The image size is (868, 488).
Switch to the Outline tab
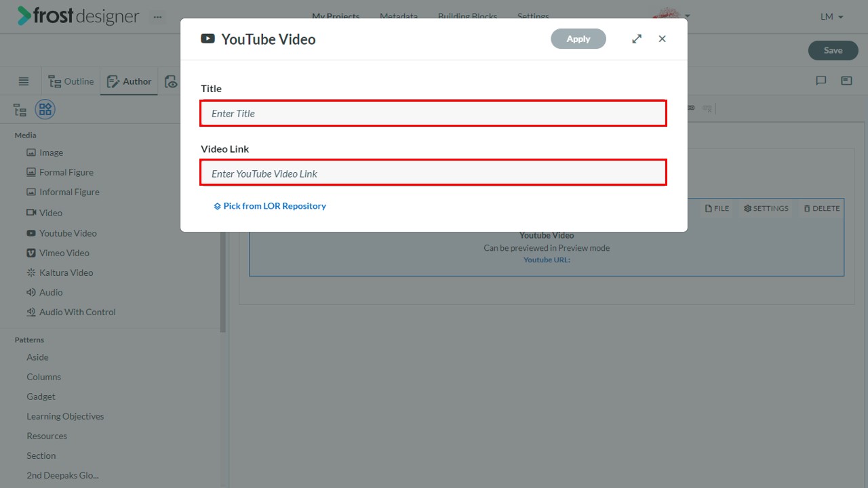click(x=71, y=81)
